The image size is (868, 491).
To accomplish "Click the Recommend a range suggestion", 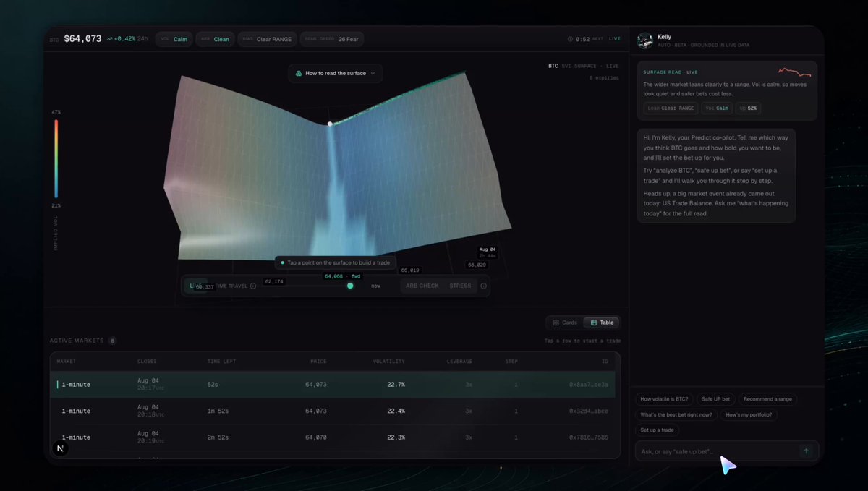I will click(x=767, y=399).
